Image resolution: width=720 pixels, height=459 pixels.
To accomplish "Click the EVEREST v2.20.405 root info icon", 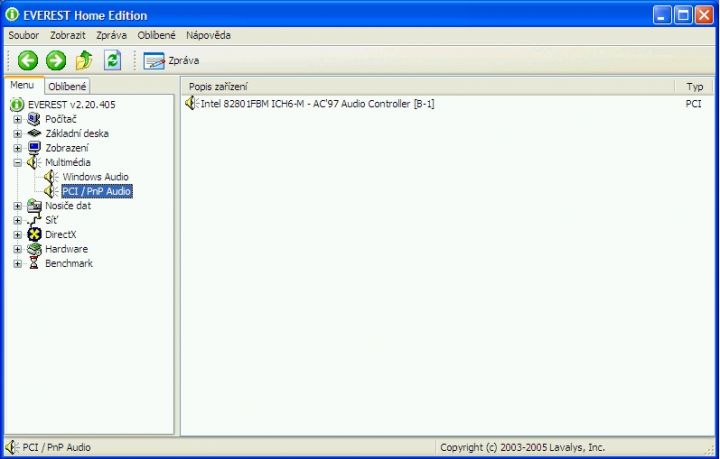I will (17, 105).
